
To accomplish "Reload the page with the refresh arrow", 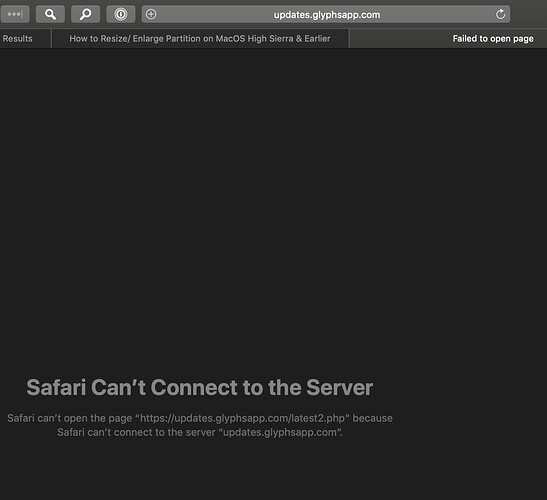I will click(x=500, y=14).
